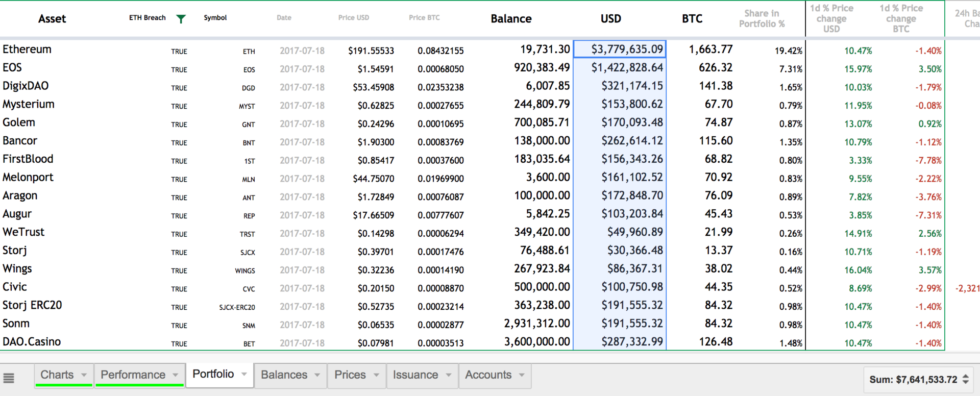Click the USD column header
This screenshot has height=396, width=980.
tap(610, 19)
